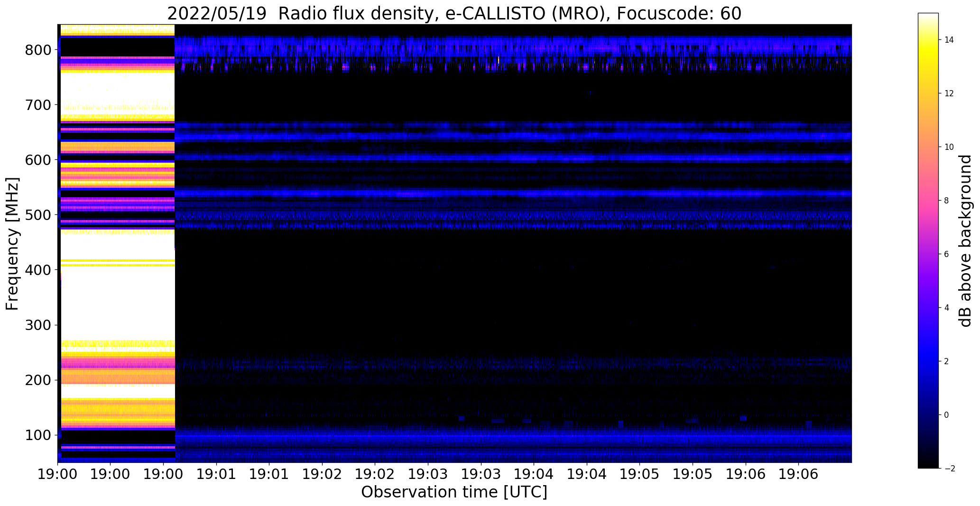Viewport: 980px width, 506px height.
Task: Click the colorbar tick labeled 8
Action: (x=947, y=201)
